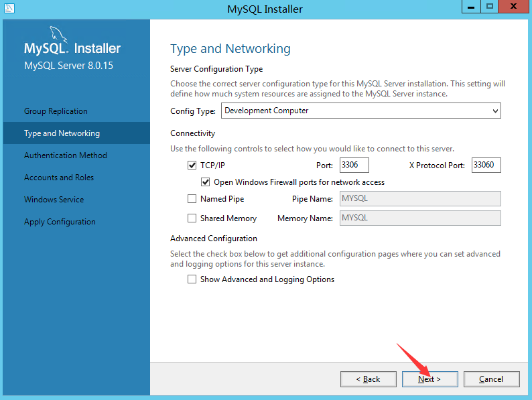Click the MySQL Server 8.0.15 text

pos(68,66)
